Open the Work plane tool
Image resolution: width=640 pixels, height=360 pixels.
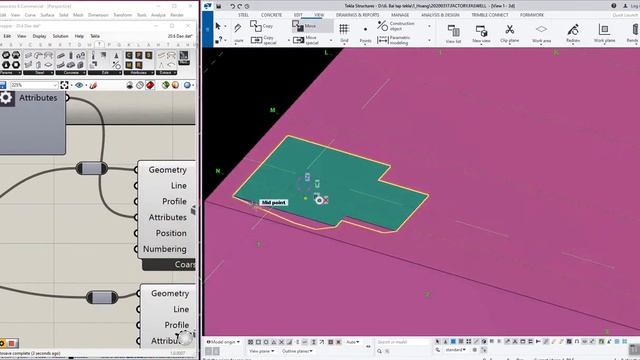604,33
